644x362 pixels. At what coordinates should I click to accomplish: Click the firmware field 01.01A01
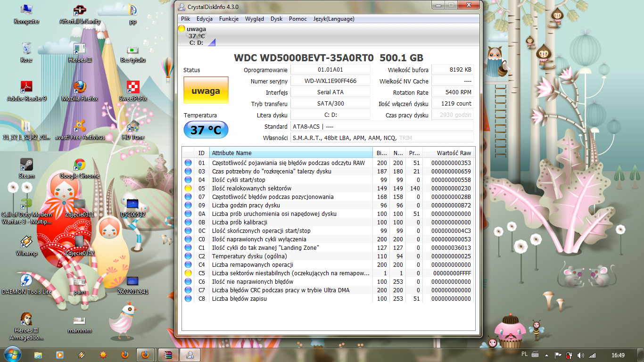pos(330,70)
